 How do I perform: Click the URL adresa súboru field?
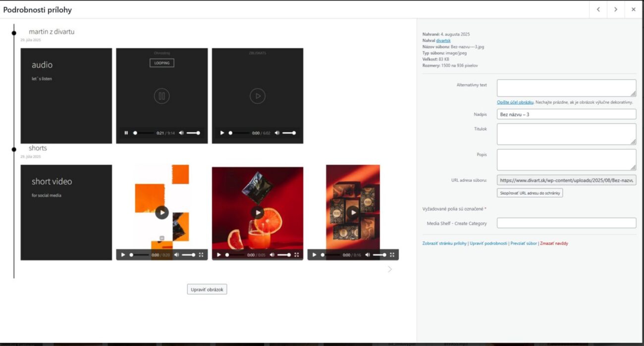[x=566, y=181]
